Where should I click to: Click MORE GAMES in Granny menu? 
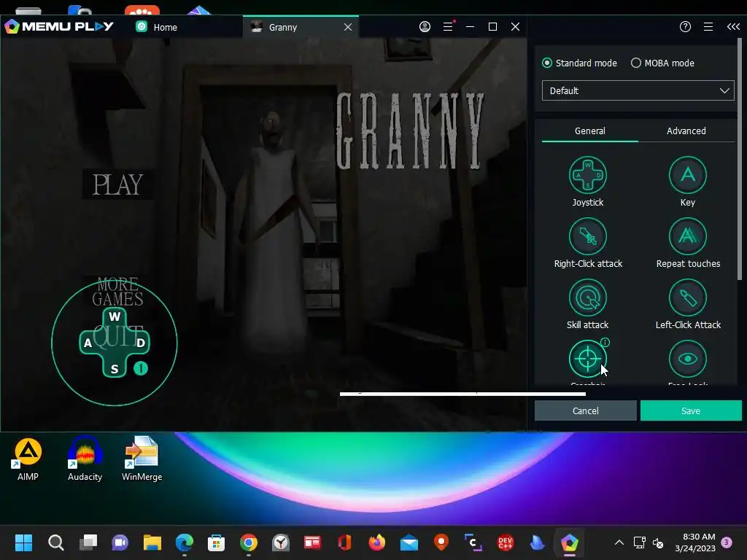[117, 292]
